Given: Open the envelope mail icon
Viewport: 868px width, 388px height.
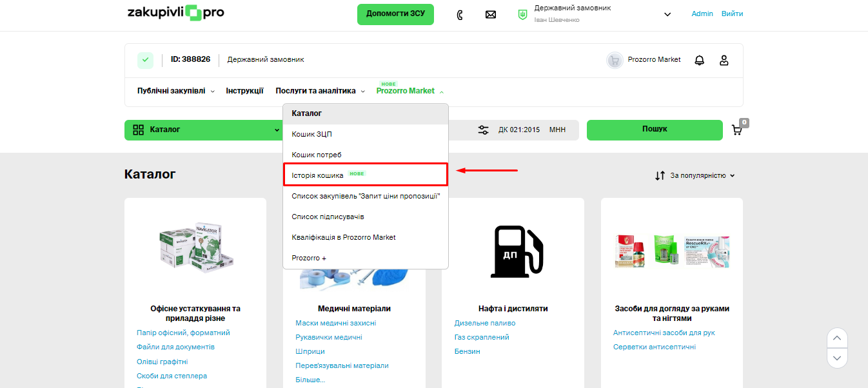Looking at the screenshot, I should point(491,14).
